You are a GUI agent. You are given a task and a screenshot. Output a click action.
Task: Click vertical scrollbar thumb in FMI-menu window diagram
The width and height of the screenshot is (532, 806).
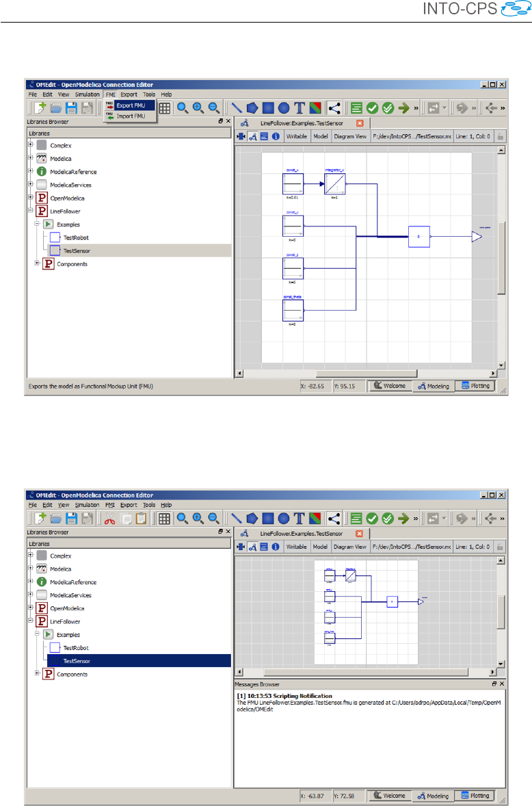(501, 259)
